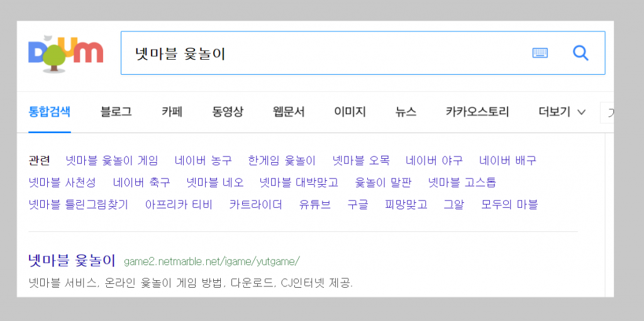Open related search 그알
The width and height of the screenshot is (644, 321).
click(454, 204)
